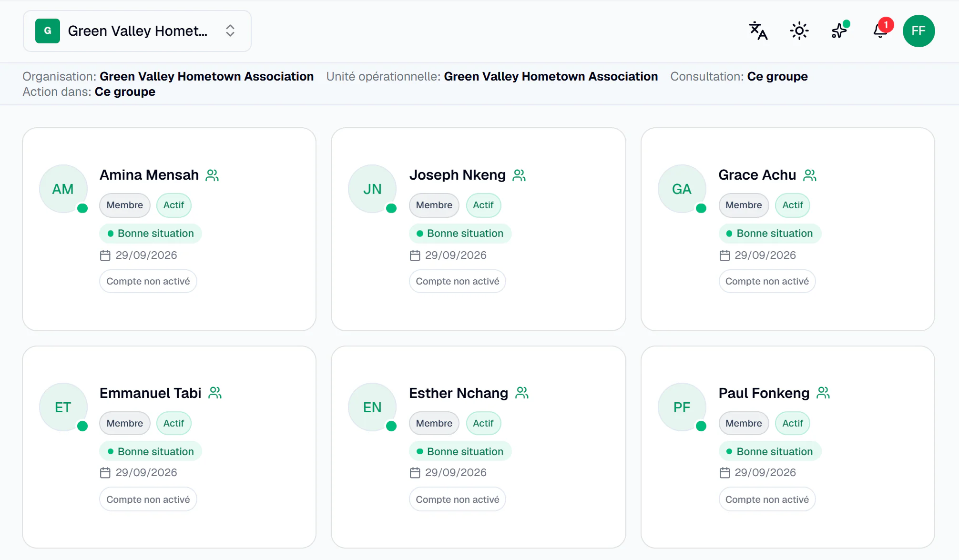
Task: Expand the Green Valley organisation switcher
Action: tap(137, 31)
